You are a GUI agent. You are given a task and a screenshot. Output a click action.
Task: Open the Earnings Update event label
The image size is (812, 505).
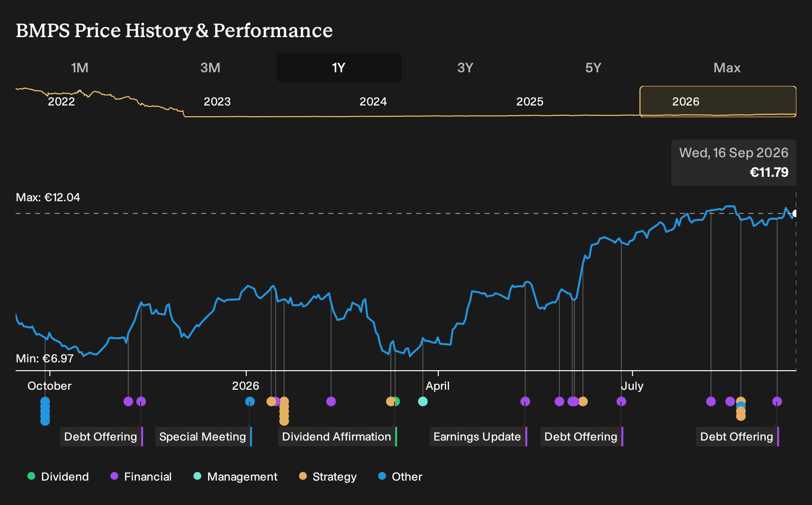tap(478, 437)
